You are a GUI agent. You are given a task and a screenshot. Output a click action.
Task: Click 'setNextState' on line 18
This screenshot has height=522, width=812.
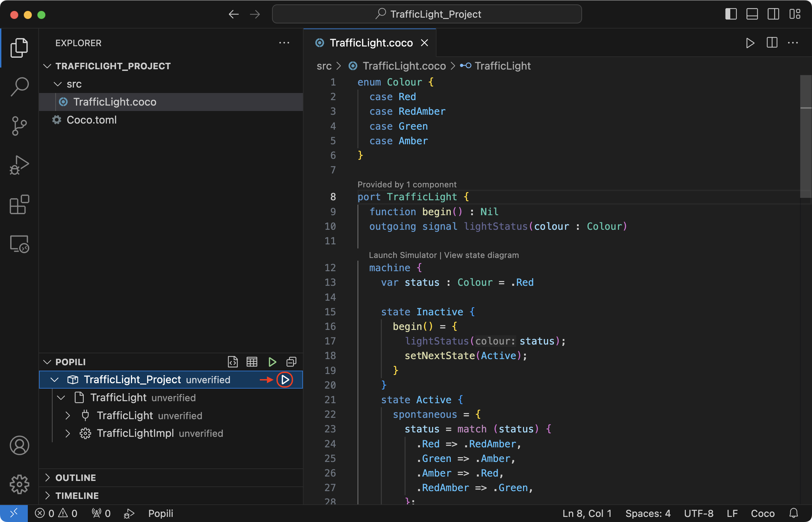[440, 356]
